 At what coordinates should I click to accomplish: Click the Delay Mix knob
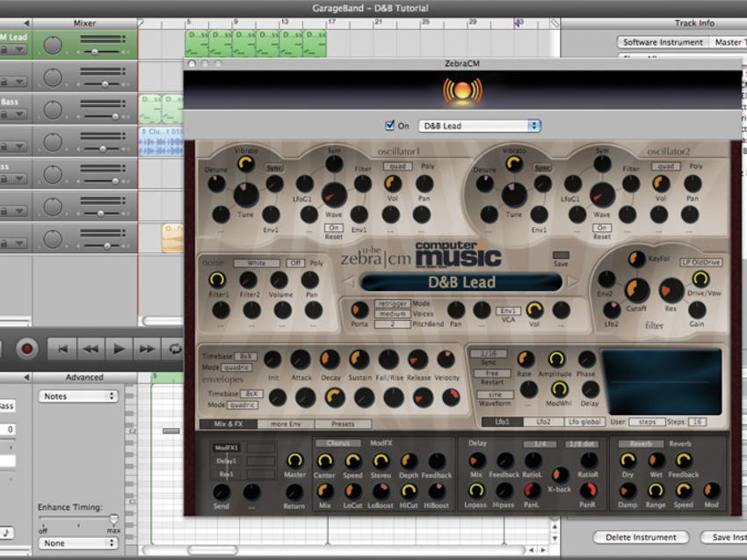[476, 461]
